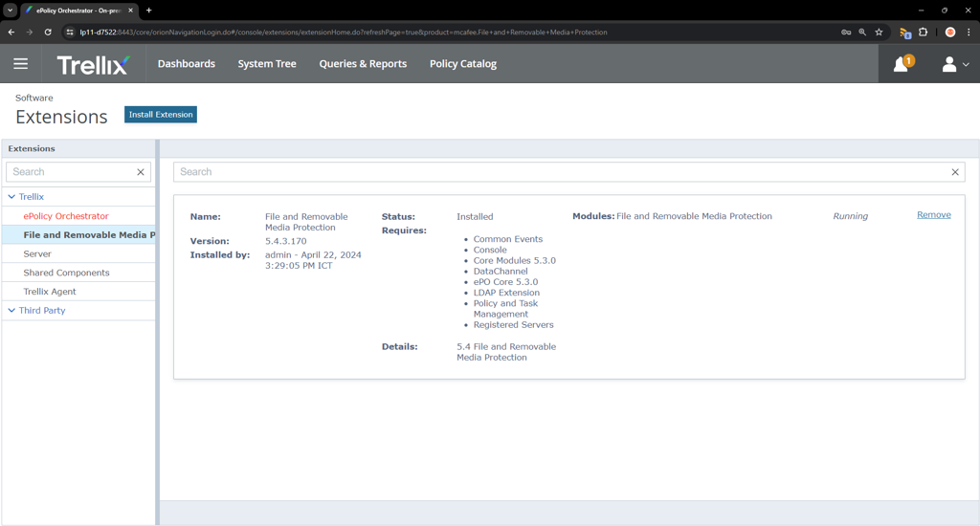Collapse the Trellix extensions group

pos(11,197)
